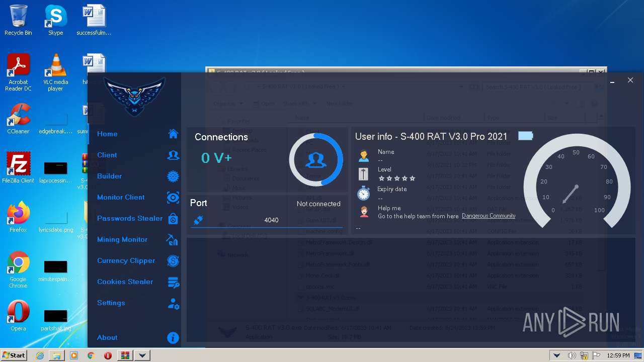Open the Dangerous Community link
This screenshot has height=362, width=644.
[x=489, y=216]
